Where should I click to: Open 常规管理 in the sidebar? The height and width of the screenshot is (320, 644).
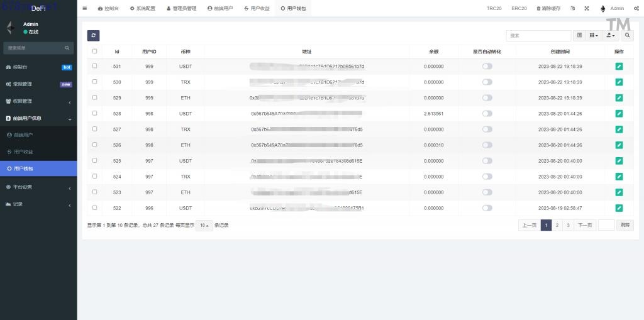point(38,84)
